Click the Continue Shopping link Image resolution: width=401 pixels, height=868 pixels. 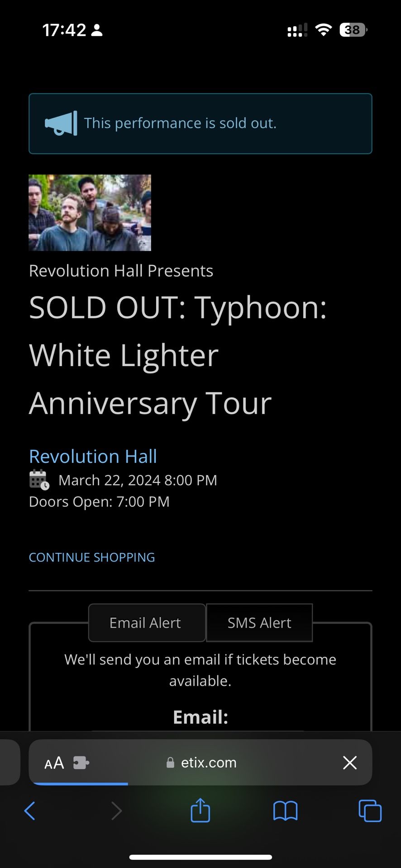92,557
